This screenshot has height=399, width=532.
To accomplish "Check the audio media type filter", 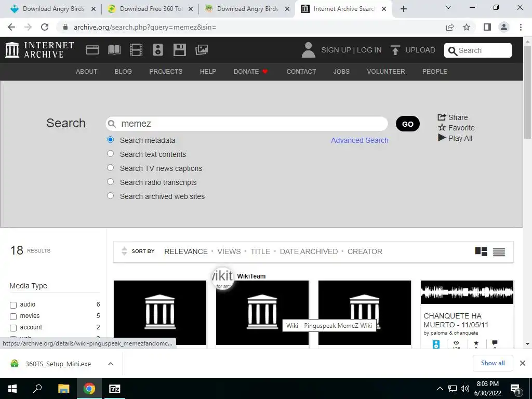I will (x=13, y=305).
